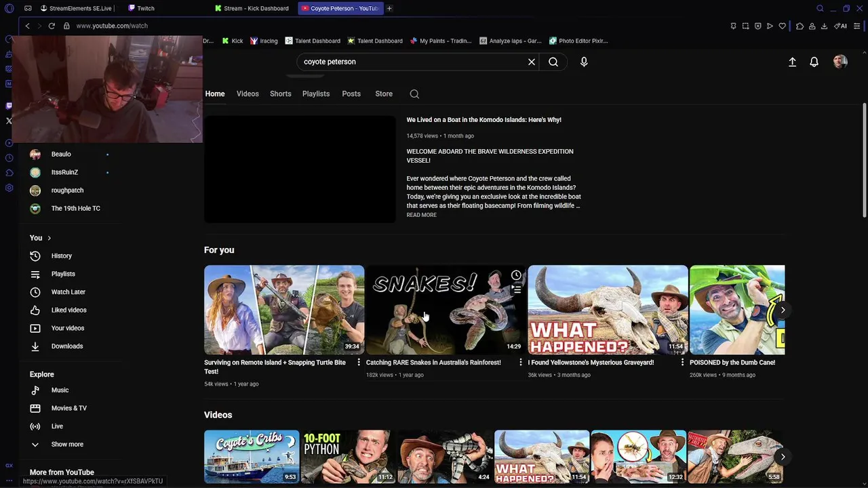The image size is (868, 488).
Task: Open the Photo Editor Pixlr bookmark
Action: coord(578,41)
